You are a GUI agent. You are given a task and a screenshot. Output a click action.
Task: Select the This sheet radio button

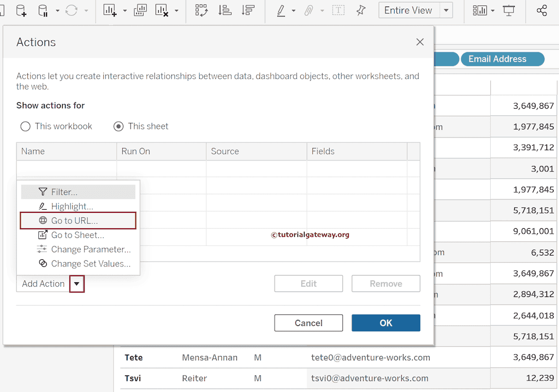click(118, 126)
